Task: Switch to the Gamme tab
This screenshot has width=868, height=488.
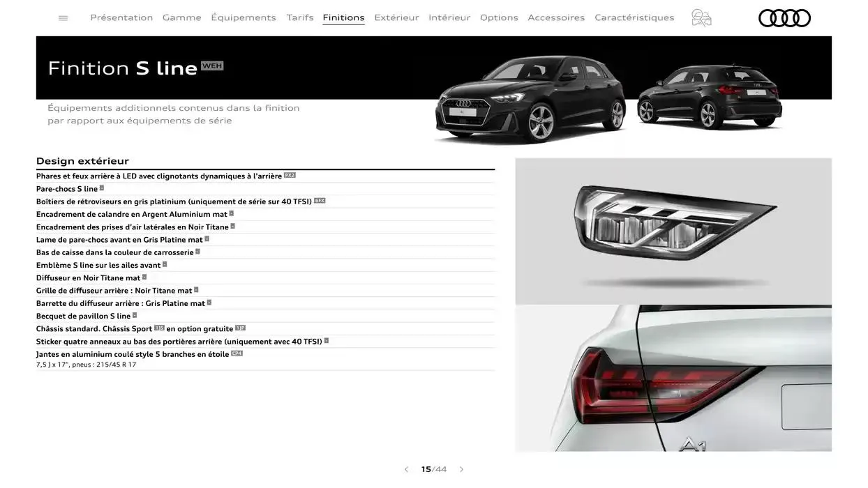Action: point(181,17)
